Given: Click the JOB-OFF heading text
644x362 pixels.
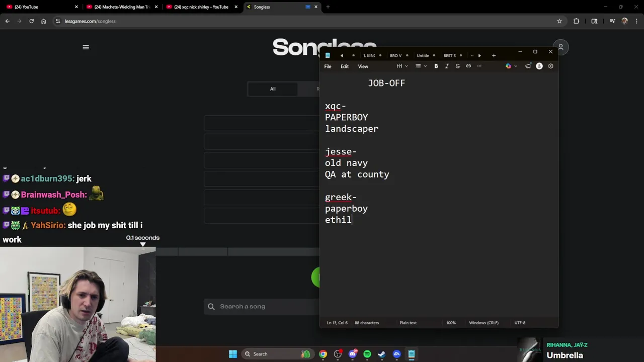Looking at the screenshot, I should coord(386,83).
